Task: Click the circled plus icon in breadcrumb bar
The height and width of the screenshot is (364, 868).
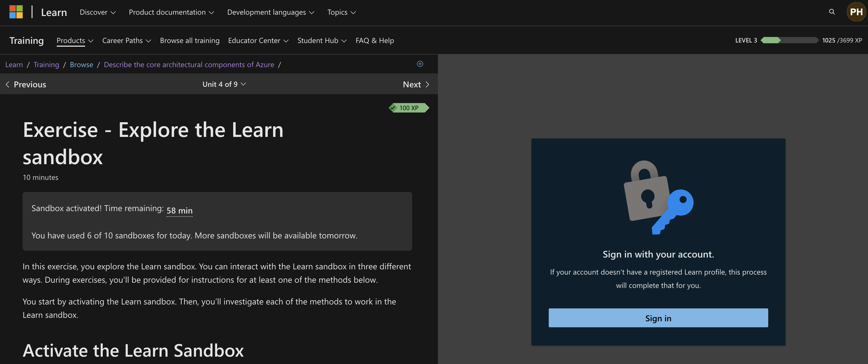Action: point(420,64)
